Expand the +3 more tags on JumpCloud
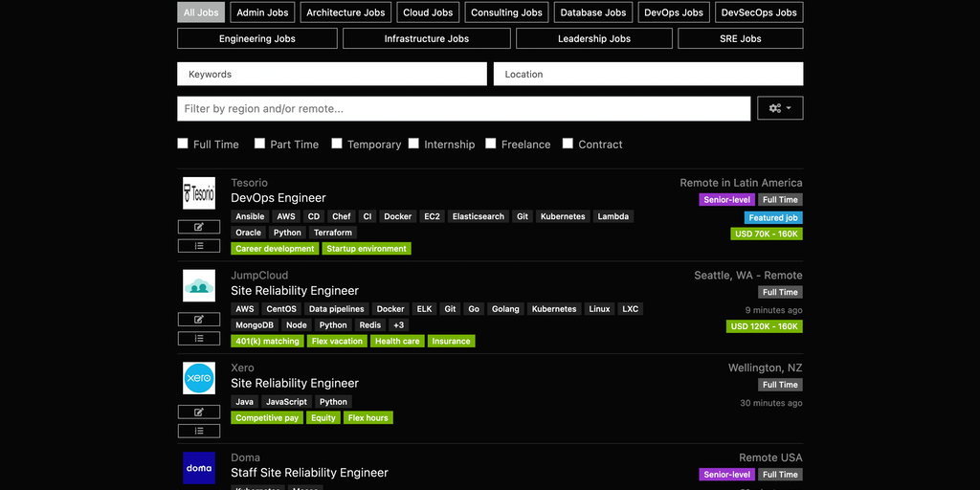This screenshot has height=490, width=980. (399, 325)
